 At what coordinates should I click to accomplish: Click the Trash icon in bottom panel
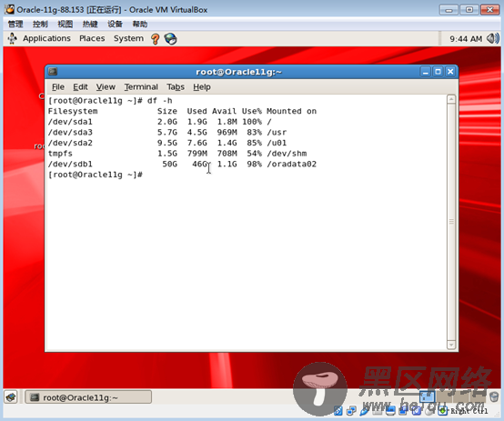coord(494,396)
